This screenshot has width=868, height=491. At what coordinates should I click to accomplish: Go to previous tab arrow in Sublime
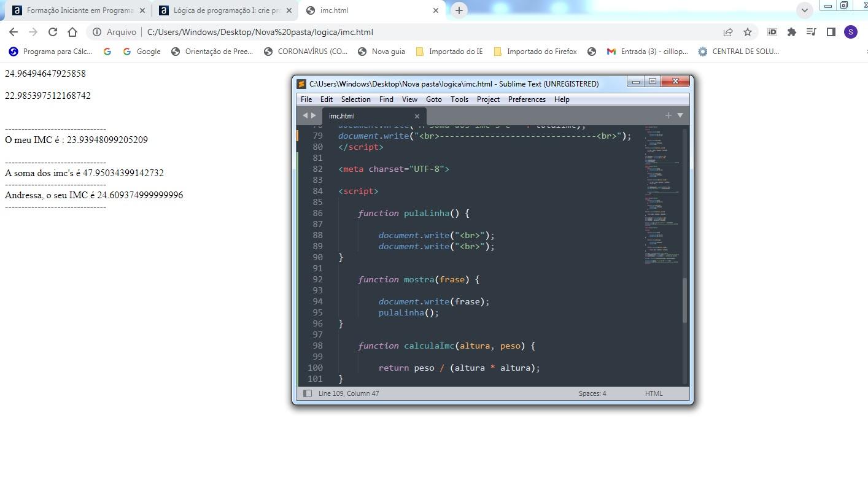305,115
